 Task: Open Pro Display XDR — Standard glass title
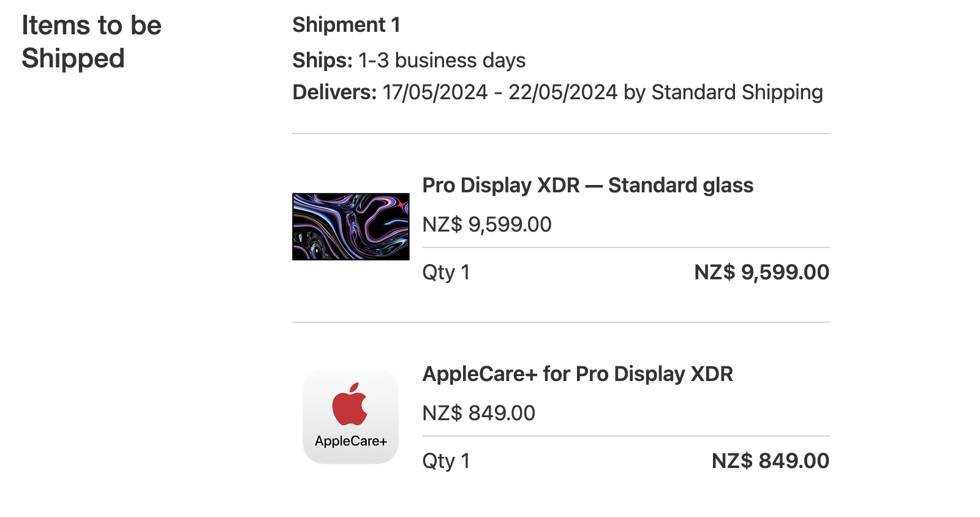tap(587, 185)
